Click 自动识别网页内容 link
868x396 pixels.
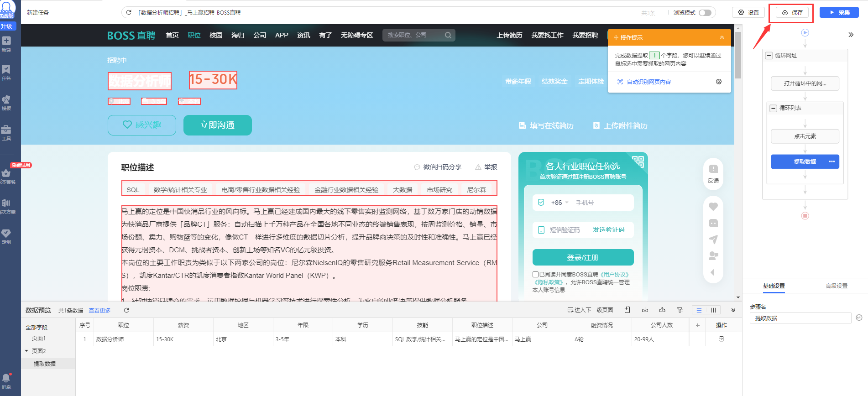(648, 82)
